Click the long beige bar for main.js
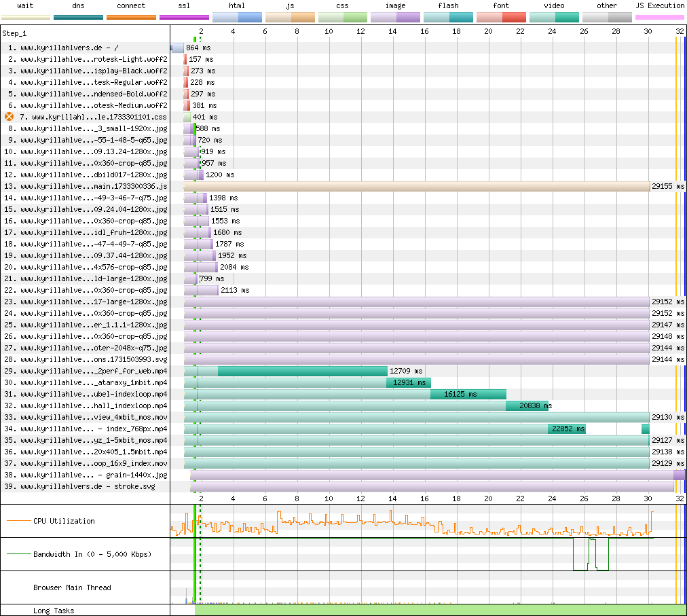The image size is (687, 616). [x=417, y=186]
